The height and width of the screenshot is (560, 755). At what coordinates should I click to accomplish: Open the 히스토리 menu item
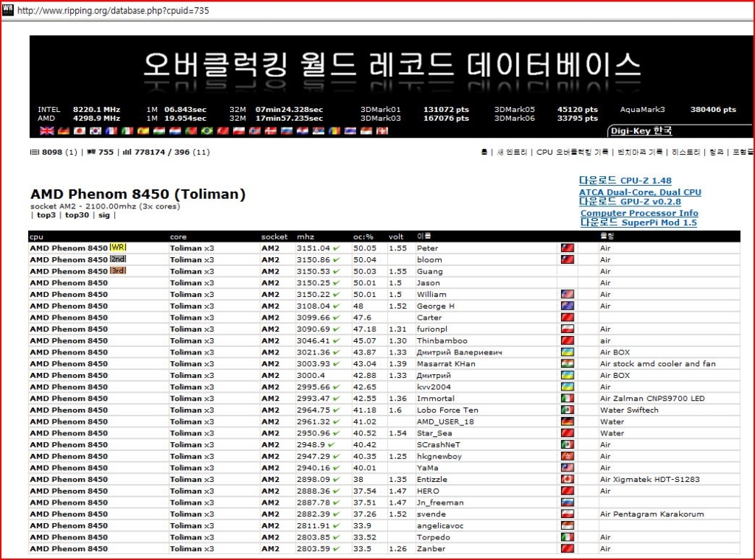[x=686, y=152]
